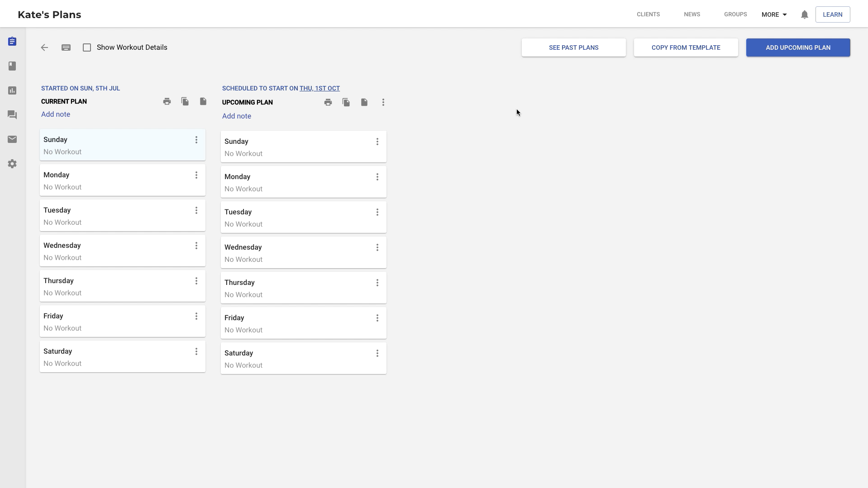Click the LEARN button
This screenshot has height=488, width=868.
coord(833,14)
